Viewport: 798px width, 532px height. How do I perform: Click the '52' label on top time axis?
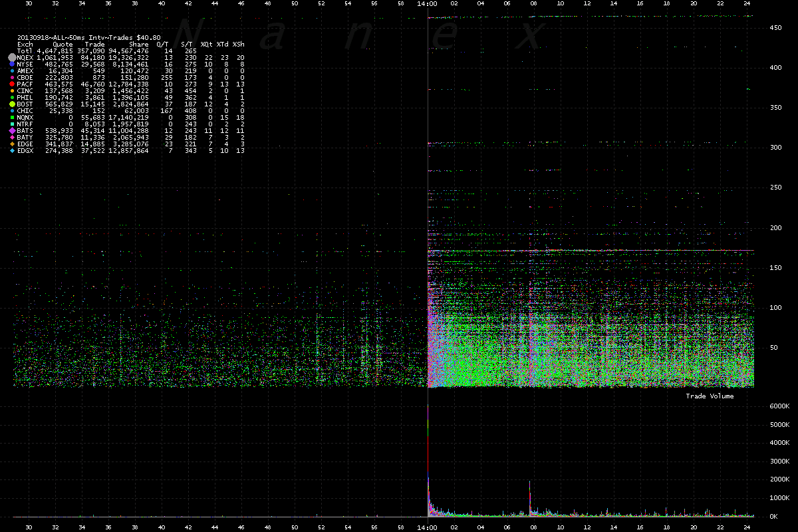[x=321, y=3]
